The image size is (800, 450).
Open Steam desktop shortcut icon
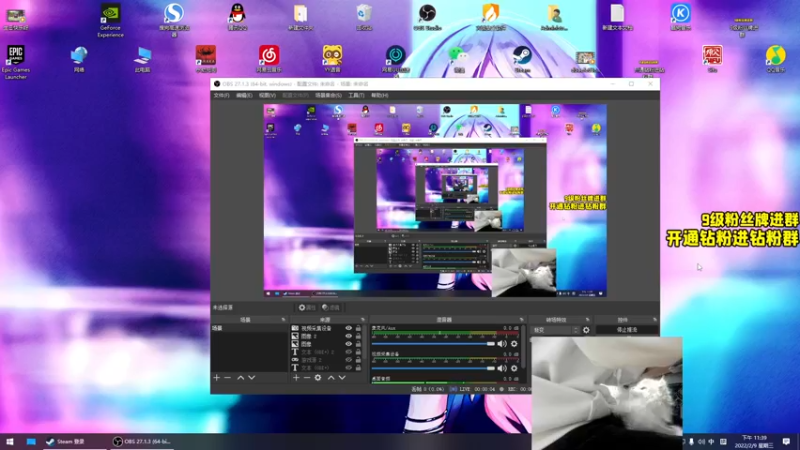coord(522,59)
